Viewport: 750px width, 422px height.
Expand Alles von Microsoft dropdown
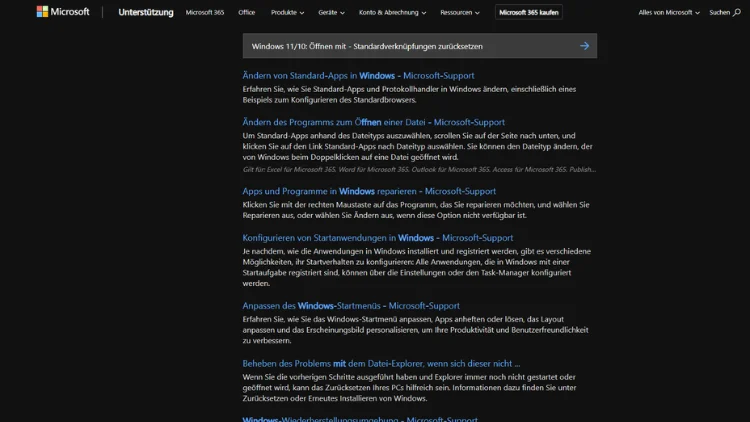coord(669,12)
